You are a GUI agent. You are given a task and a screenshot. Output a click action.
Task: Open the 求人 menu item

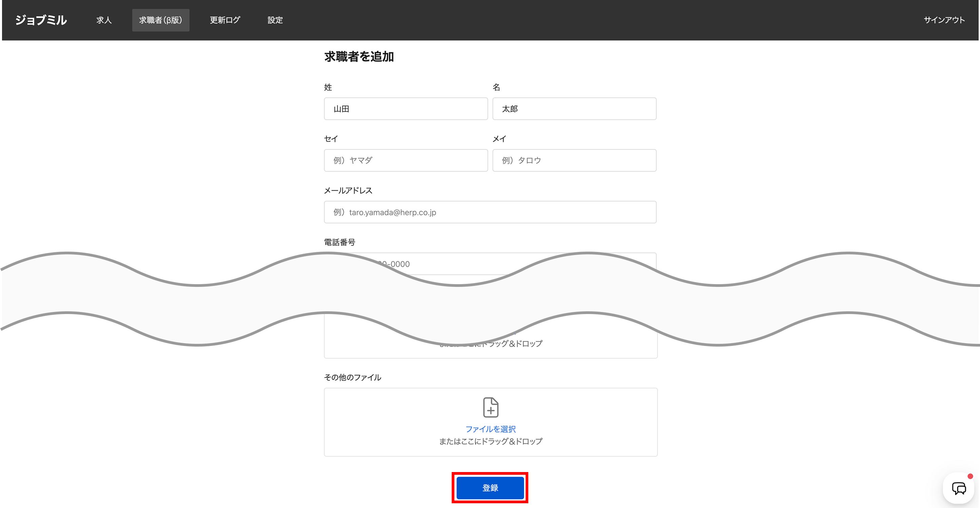[x=104, y=20]
